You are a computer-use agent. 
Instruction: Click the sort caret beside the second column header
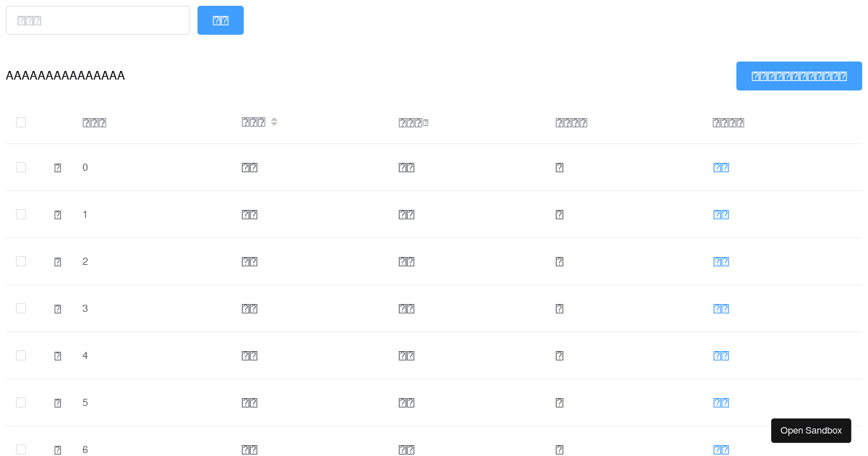click(274, 122)
